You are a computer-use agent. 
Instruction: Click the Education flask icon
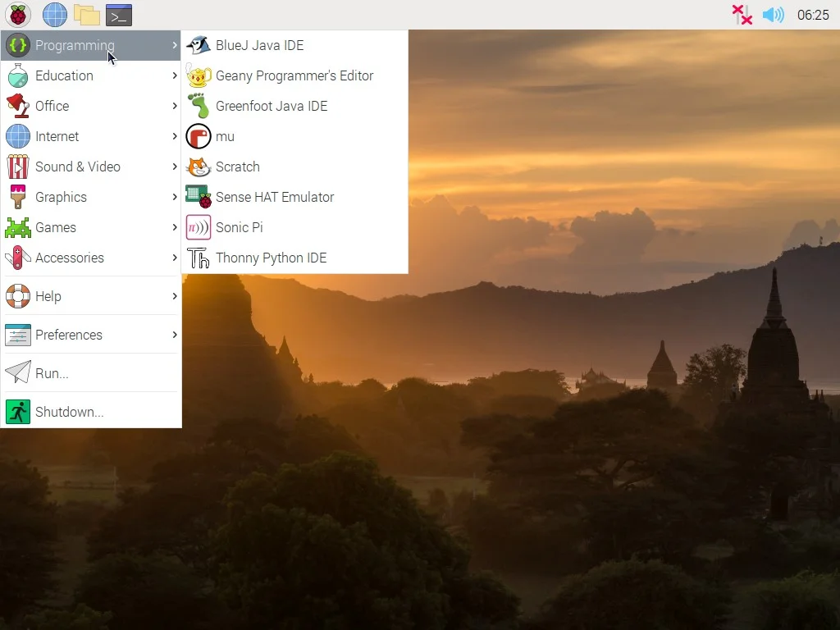point(18,75)
